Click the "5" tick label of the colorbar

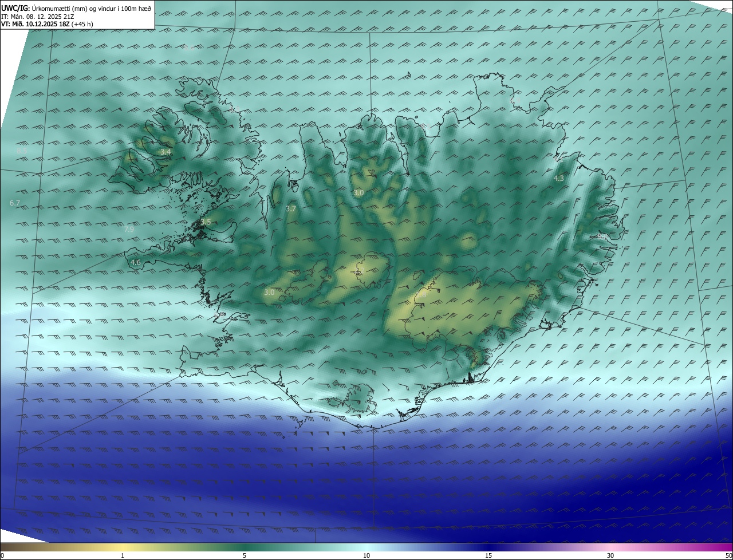coord(245,555)
